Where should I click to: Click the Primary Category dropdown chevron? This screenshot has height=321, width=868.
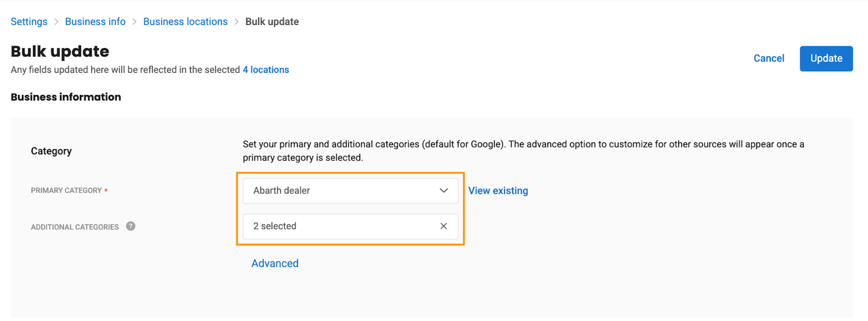[x=444, y=191]
